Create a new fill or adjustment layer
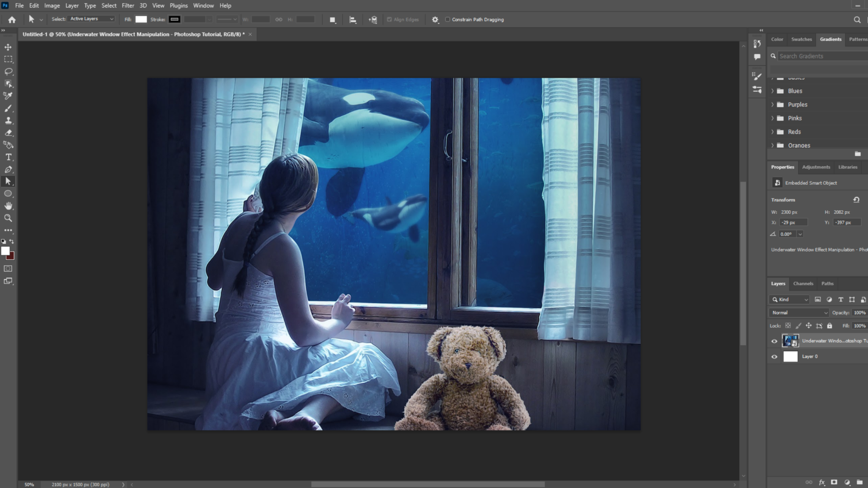Screen dimensions: 868x488 [847, 482]
